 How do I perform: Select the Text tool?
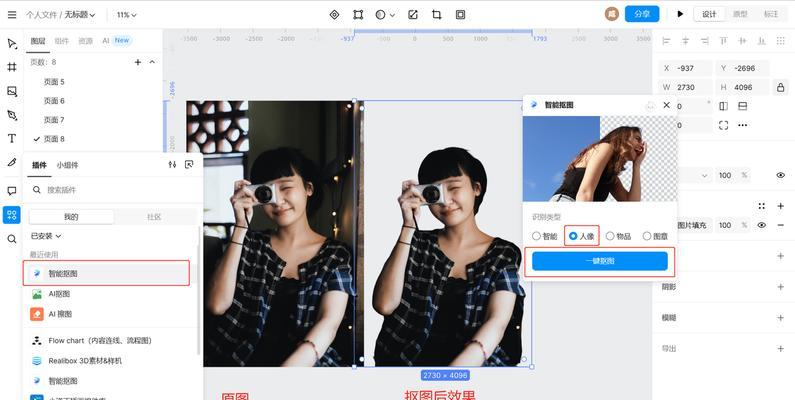(x=12, y=138)
